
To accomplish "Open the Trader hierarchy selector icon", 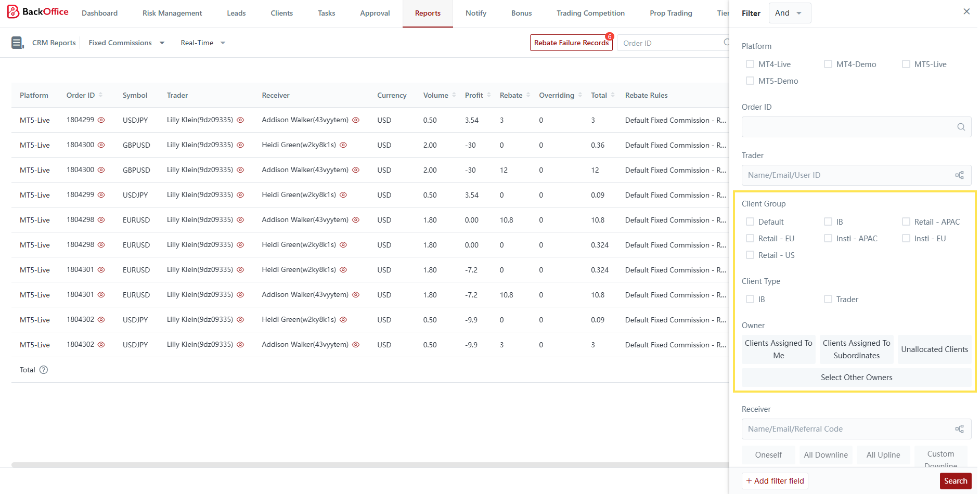I will [959, 175].
